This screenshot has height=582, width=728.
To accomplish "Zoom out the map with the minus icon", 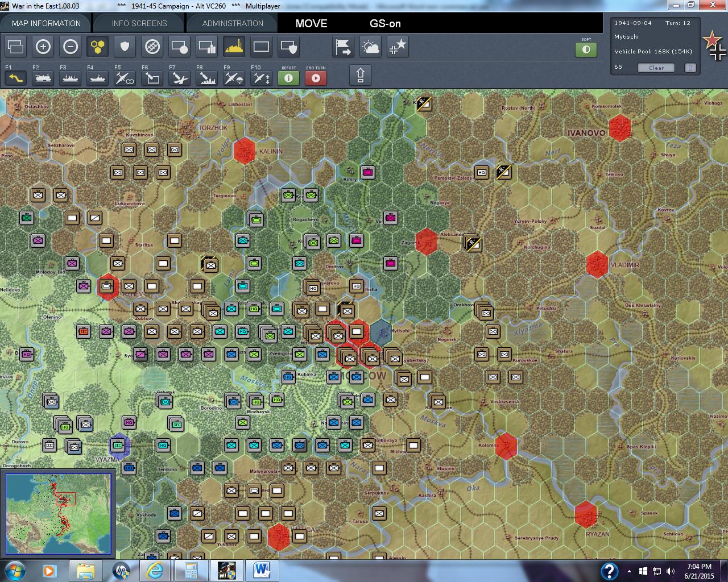I will [x=70, y=47].
